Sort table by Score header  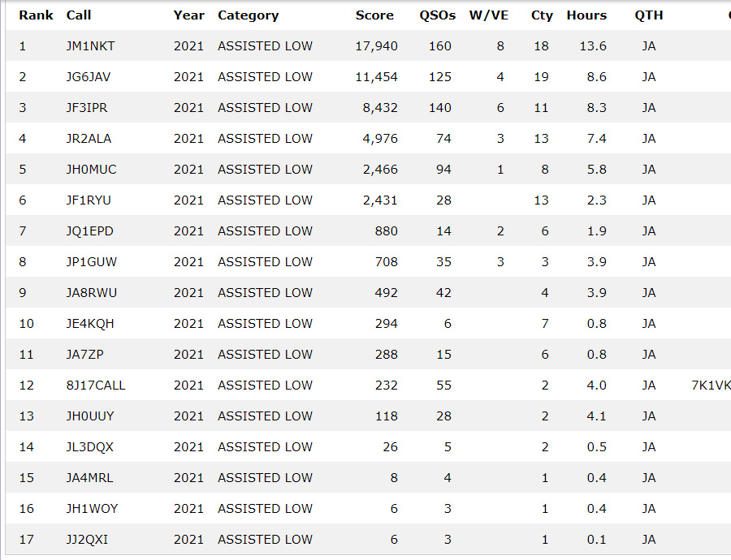374,15
